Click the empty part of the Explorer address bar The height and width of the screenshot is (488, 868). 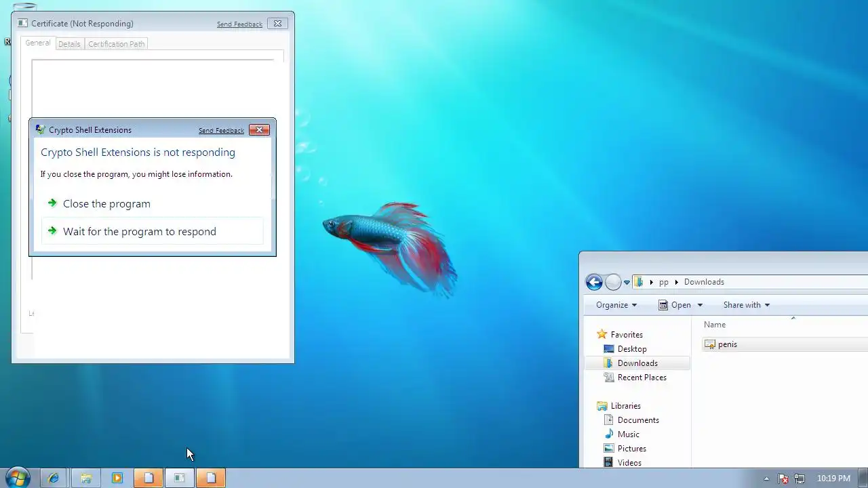click(x=797, y=282)
